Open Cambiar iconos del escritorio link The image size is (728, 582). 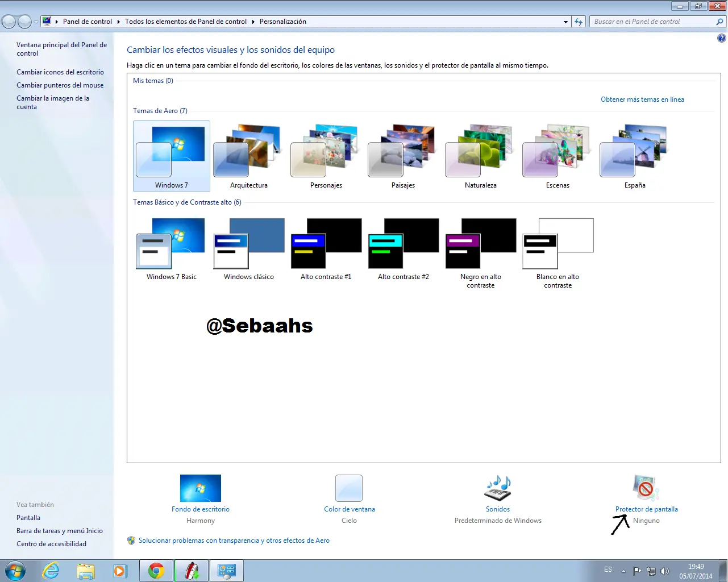point(60,72)
